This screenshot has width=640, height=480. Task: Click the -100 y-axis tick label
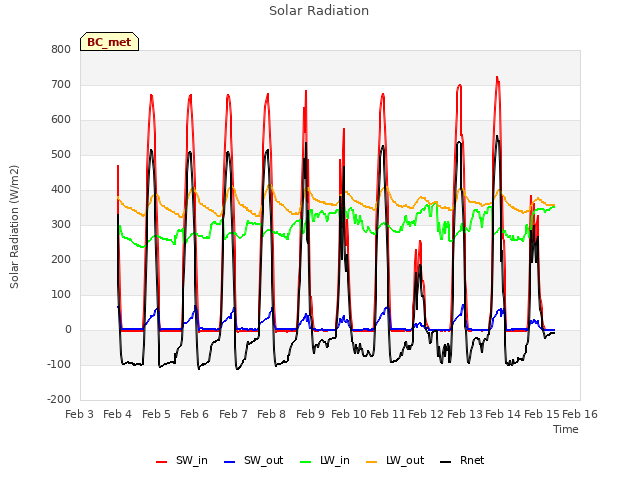[x=59, y=365]
